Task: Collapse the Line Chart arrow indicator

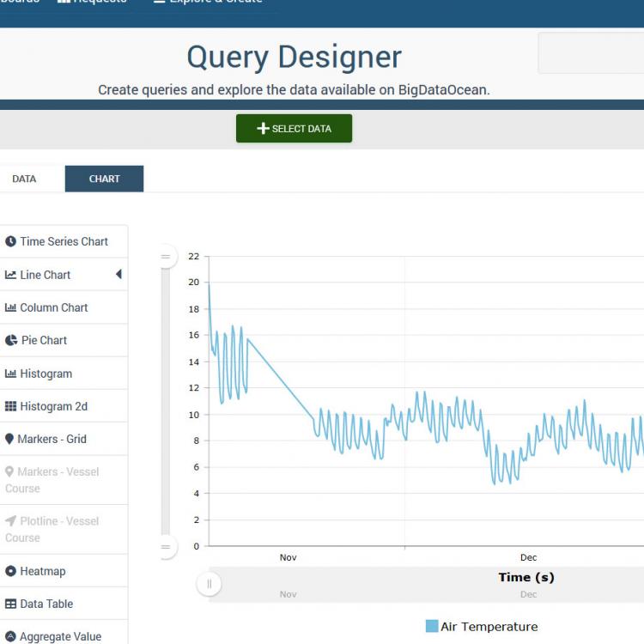Action: coord(118,274)
